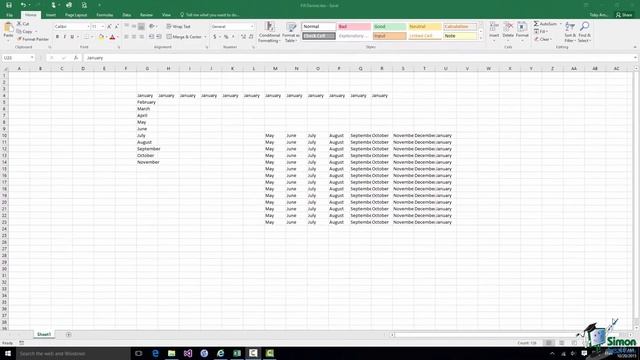This screenshot has height=360, width=640.
Task: Click the Undo arrow icon
Action: tap(23, 5)
